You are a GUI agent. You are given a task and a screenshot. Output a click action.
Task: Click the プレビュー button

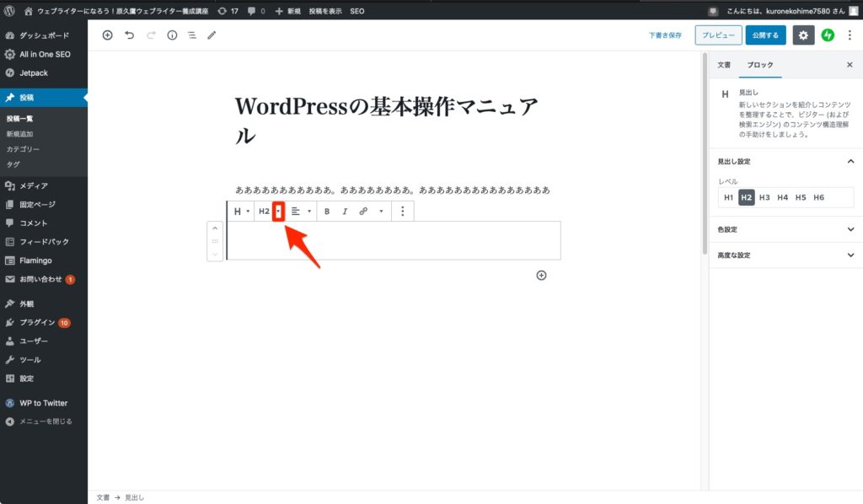pos(718,35)
